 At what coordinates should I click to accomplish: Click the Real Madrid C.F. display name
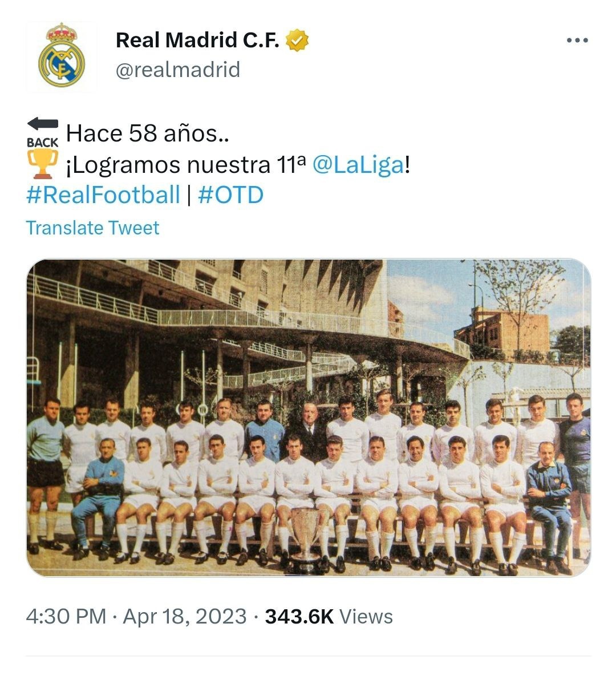(197, 41)
